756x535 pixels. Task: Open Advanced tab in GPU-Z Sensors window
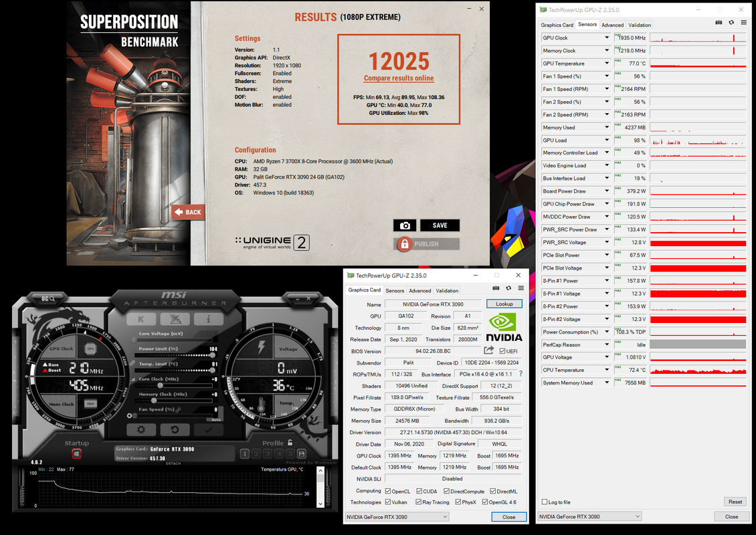coord(612,25)
